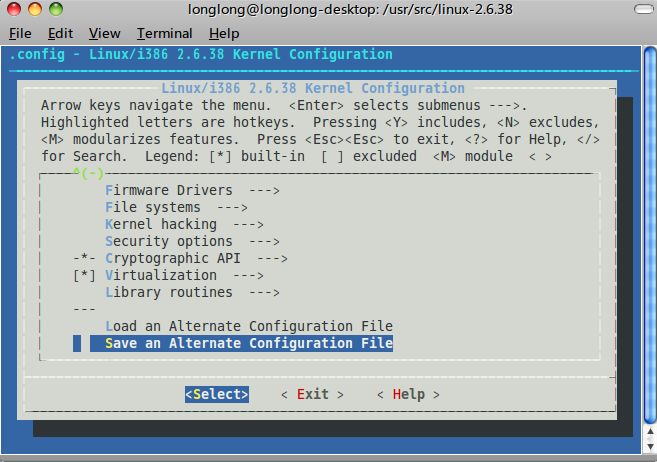Screen dimensions: 657x462
Task: Click the green maximize window button
Action: click(56, 9)
